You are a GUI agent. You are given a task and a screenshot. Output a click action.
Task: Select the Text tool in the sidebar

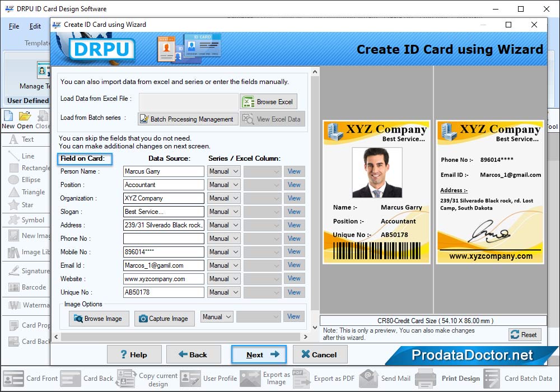pyautogui.click(x=21, y=139)
